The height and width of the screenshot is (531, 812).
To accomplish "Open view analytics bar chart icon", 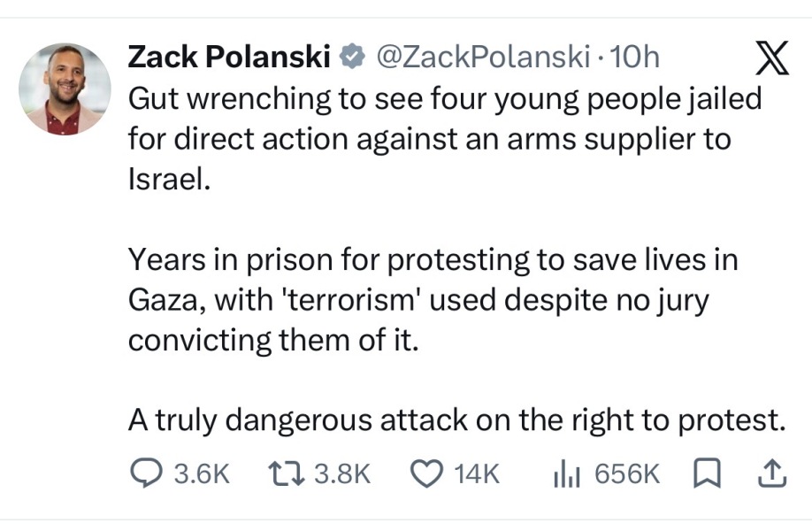I will [566, 474].
